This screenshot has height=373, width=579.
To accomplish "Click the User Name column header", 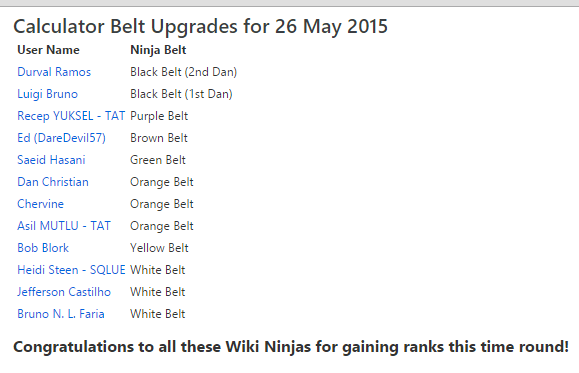I will coord(48,50).
